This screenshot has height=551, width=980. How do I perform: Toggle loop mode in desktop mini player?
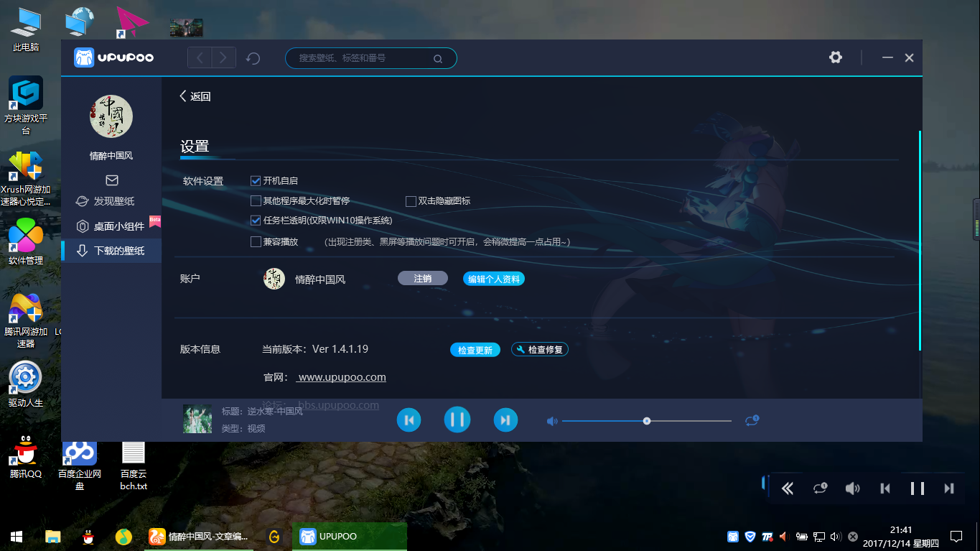click(x=820, y=489)
